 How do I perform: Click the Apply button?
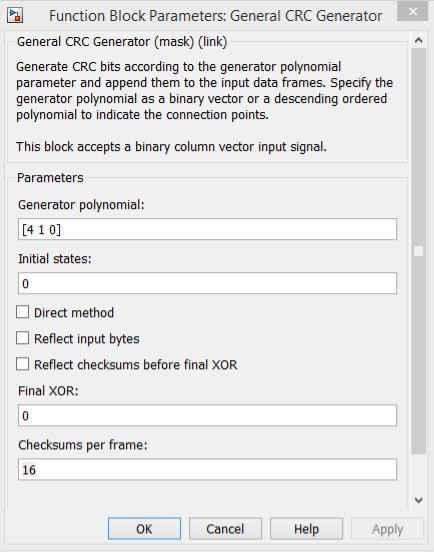tap(387, 529)
